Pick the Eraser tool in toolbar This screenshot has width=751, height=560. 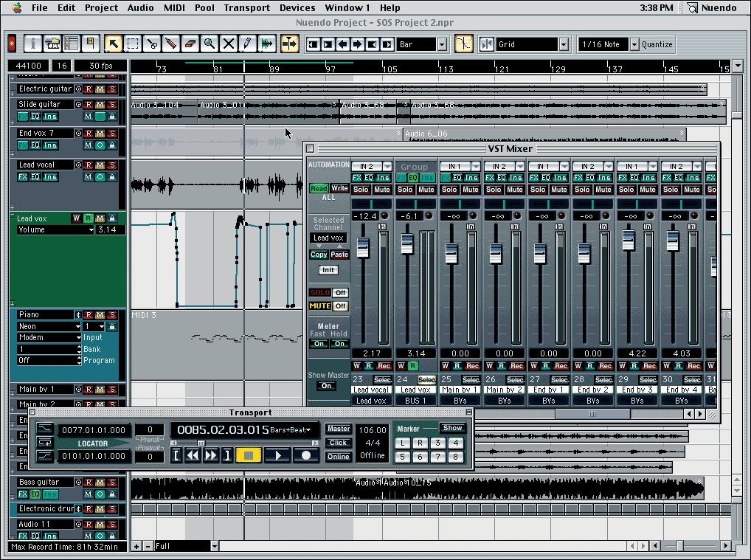(x=190, y=44)
